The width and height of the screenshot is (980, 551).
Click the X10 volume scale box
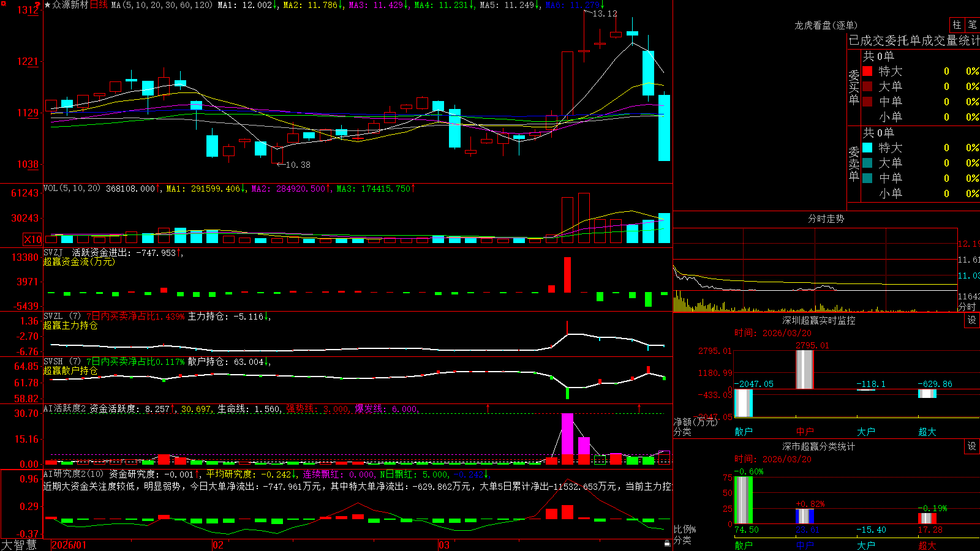pyautogui.click(x=32, y=239)
